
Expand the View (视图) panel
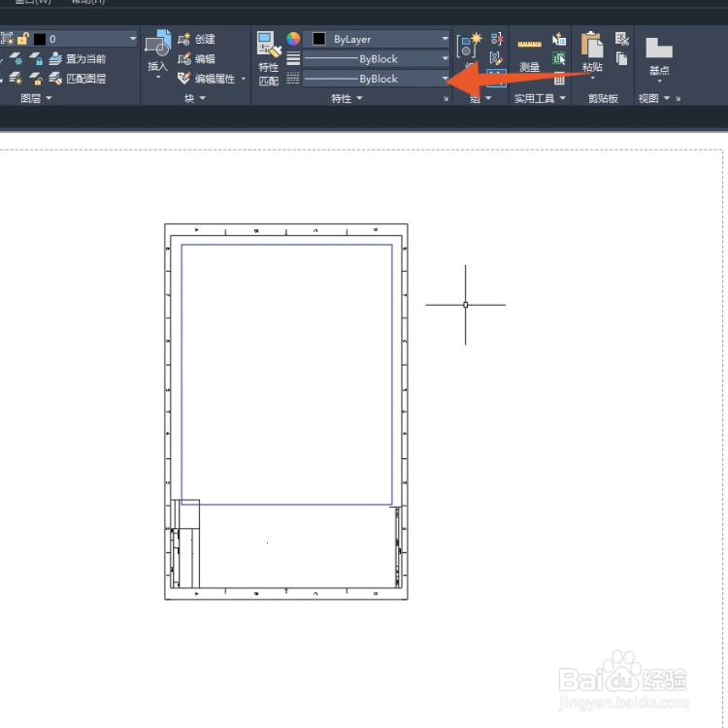pos(653,98)
